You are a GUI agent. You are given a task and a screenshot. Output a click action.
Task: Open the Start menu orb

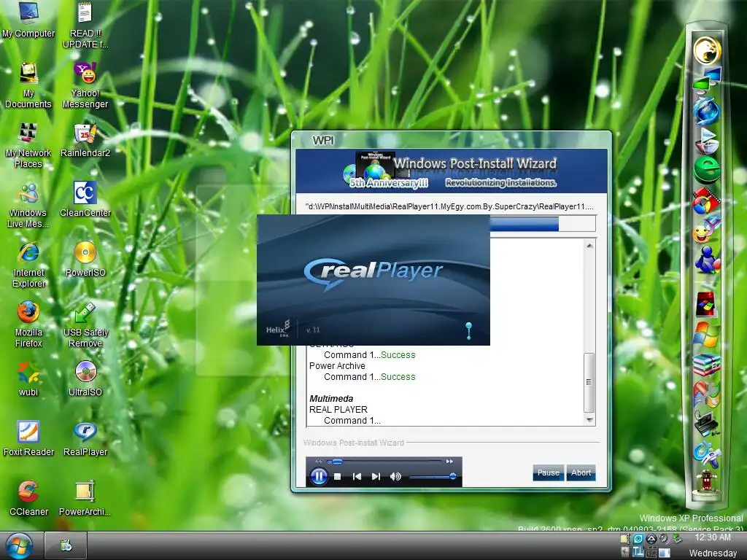[x=19, y=545]
